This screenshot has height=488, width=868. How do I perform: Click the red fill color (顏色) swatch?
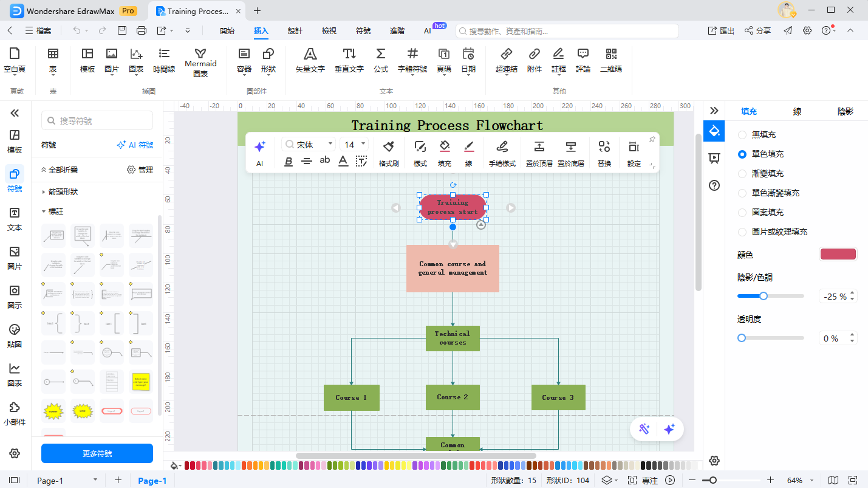click(x=838, y=254)
